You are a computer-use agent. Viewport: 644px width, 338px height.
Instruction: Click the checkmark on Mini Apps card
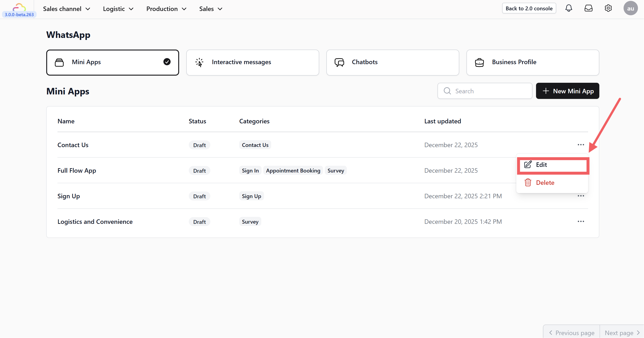click(x=167, y=62)
